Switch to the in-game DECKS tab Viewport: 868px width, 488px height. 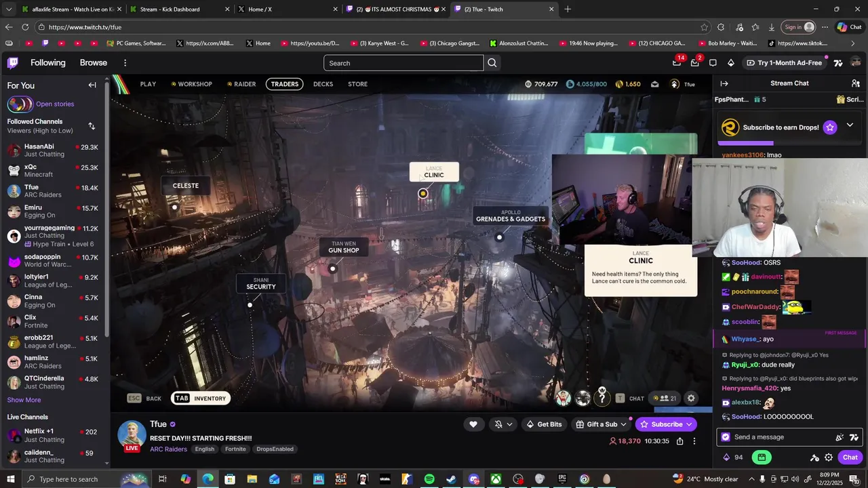coord(323,84)
